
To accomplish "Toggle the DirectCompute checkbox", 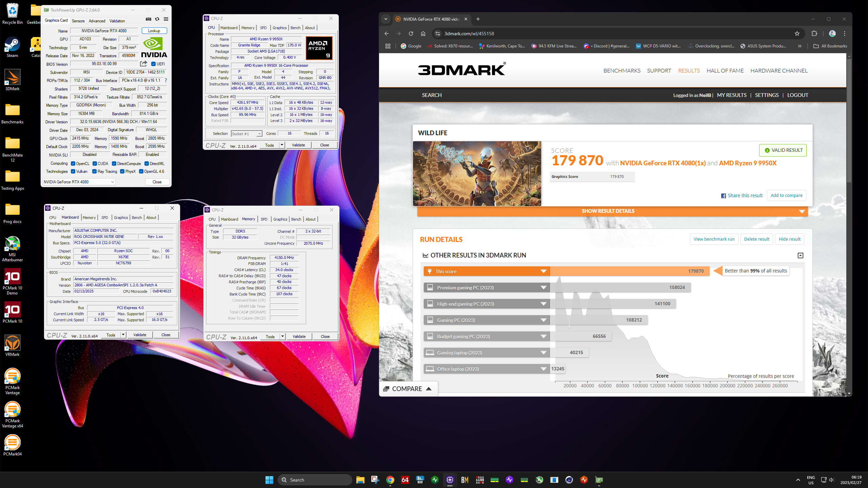I will pos(114,164).
